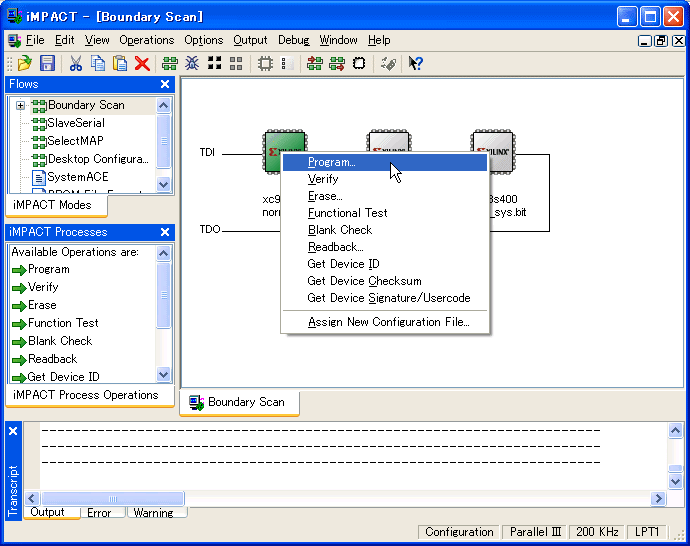Image resolution: width=690 pixels, height=546 pixels.
Task: Click the Paste clipboard icon
Action: (120, 63)
